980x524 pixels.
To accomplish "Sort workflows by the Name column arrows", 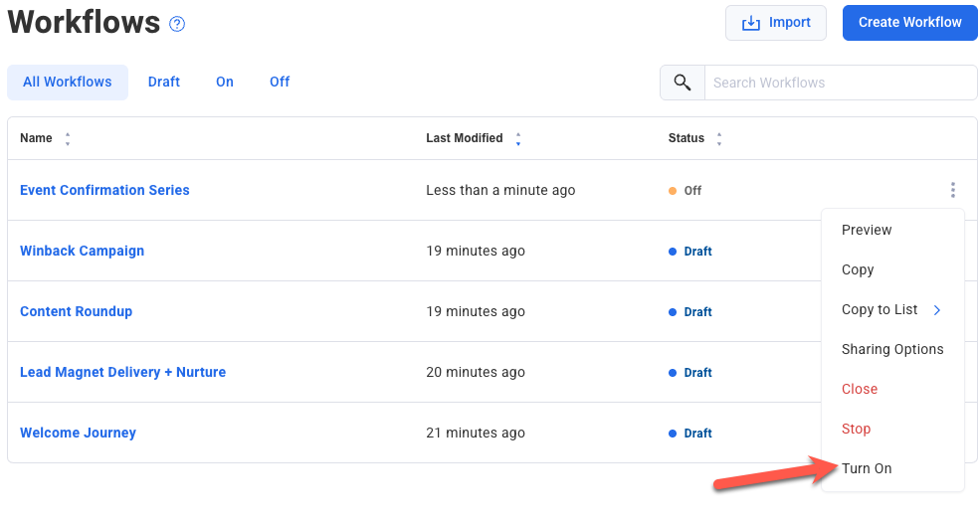I will click(x=68, y=139).
